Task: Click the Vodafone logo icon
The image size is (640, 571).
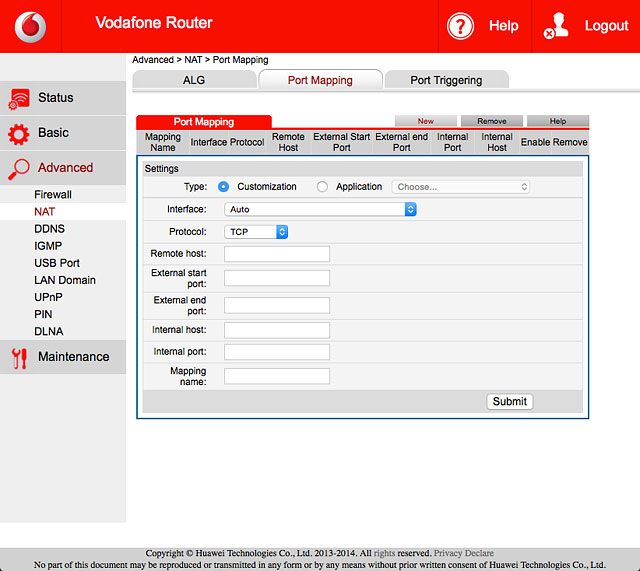Action: (x=30, y=27)
